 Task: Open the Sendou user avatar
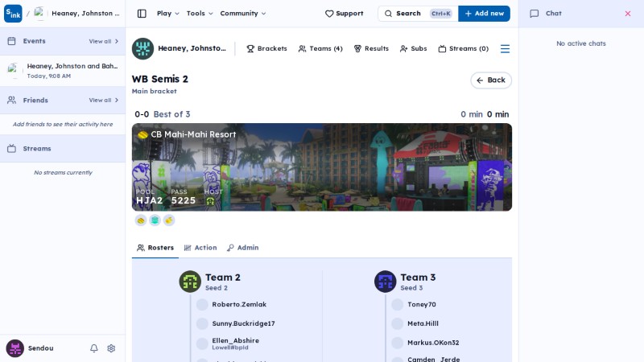[14, 348]
